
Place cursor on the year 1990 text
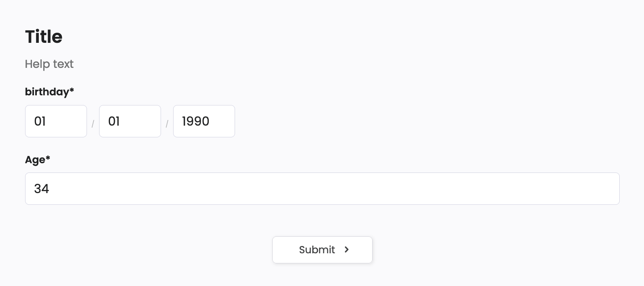tap(196, 121)
